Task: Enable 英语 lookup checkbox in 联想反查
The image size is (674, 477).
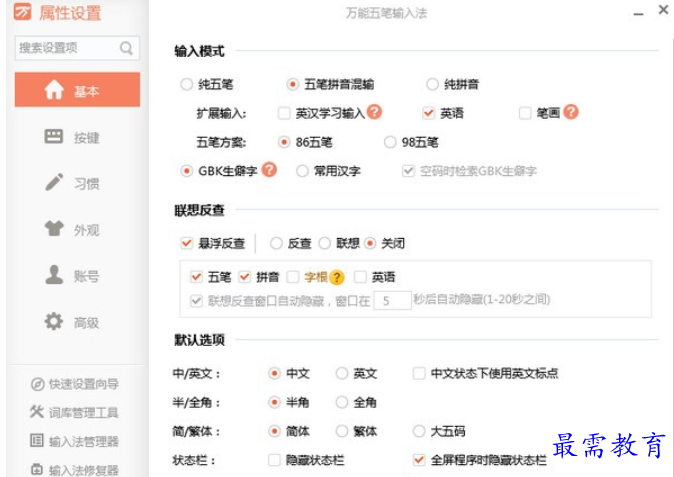Action: 360,277
